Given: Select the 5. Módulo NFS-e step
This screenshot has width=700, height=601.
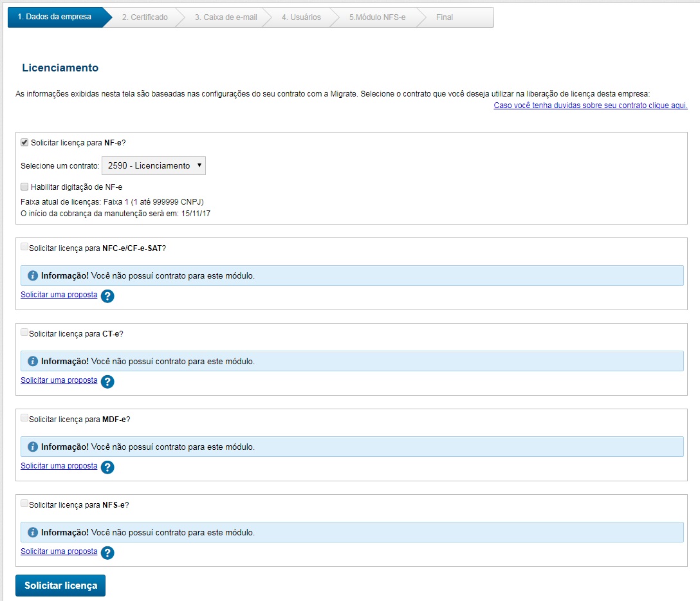Looking at the screenshot, I should point(377,17).
